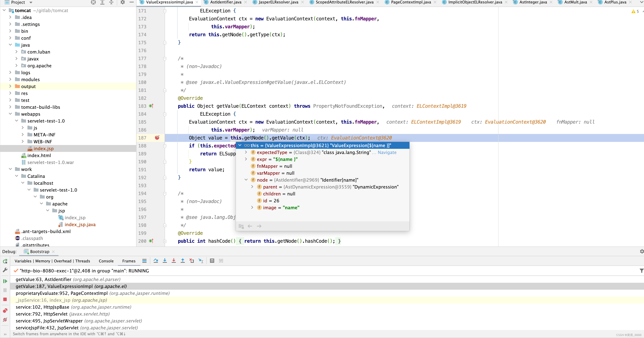
Task: Expand the expr field in popup
Action: coord(246,159)
